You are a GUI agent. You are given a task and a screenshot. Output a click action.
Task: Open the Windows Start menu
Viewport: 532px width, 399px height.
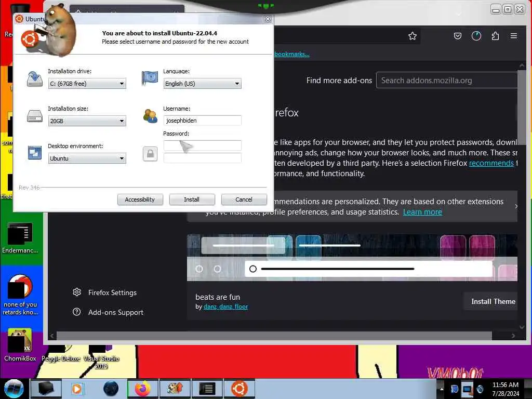14,389
